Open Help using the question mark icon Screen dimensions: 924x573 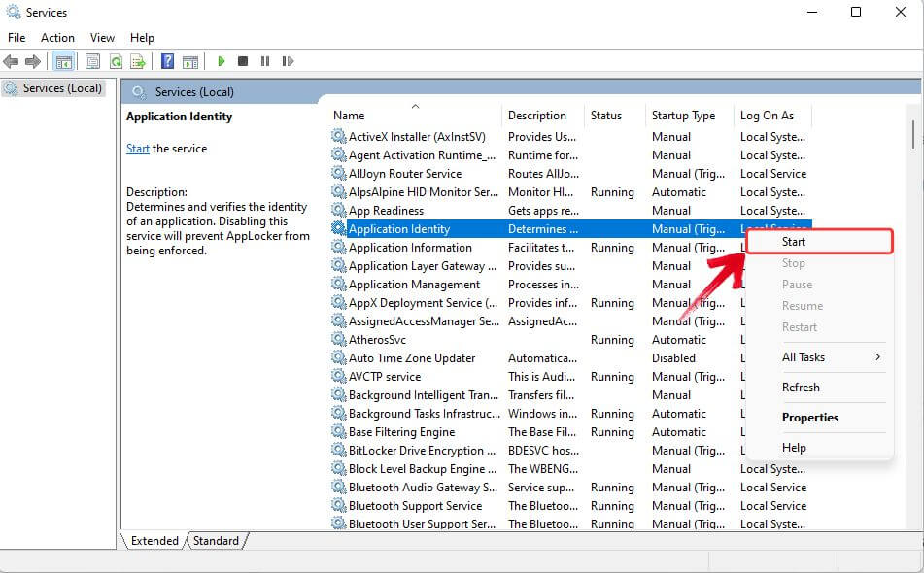click(167, 61)
